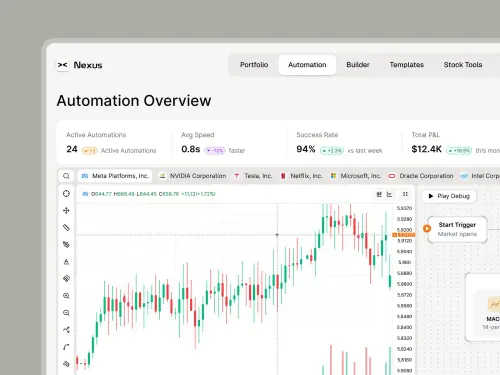The image size is (500, 375).
Task: Click the '94%' success rate value
Action: 306,149
